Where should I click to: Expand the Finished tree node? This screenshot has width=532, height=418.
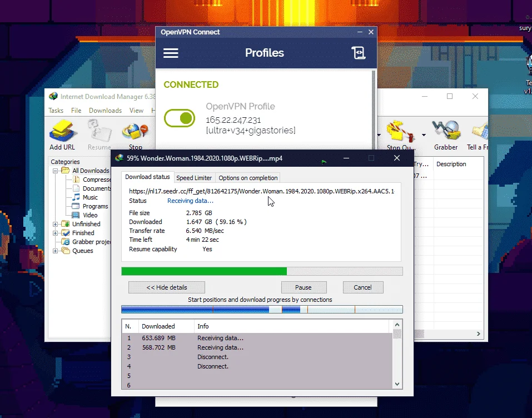(55, 233)
